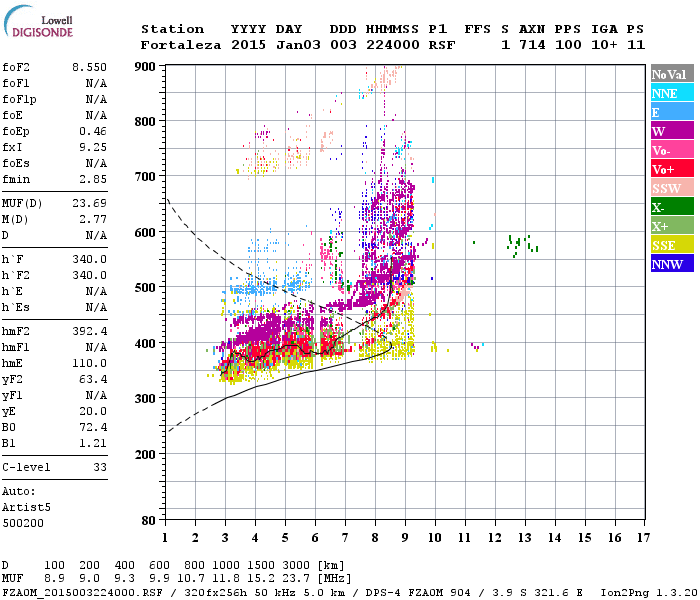Click the M(D) value 2.77

93,220
